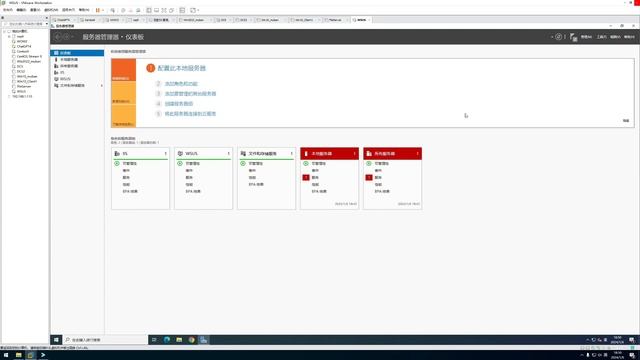Select FileServer VM in library tree
The height and width of the screenshot is (360, 640).
24,87
